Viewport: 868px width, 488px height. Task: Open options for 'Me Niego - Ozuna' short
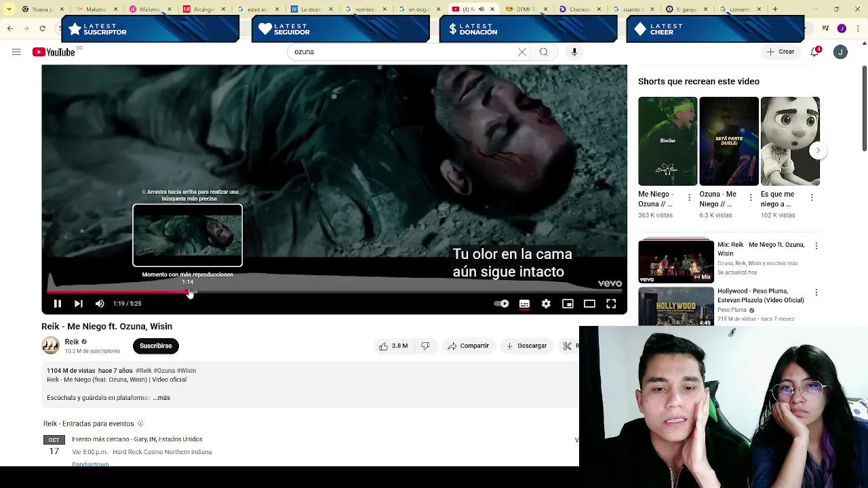click(690, 197)
